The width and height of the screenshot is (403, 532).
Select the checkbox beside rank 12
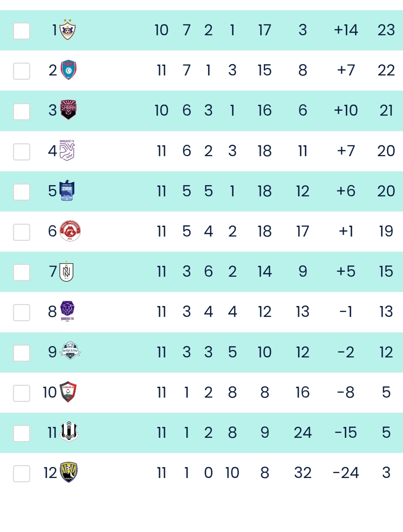click(22, 473)
